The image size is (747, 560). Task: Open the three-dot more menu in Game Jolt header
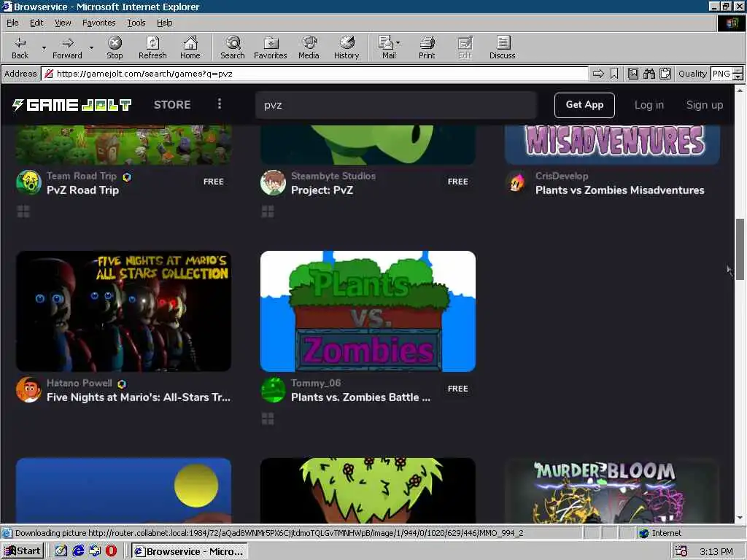[219, 104]
